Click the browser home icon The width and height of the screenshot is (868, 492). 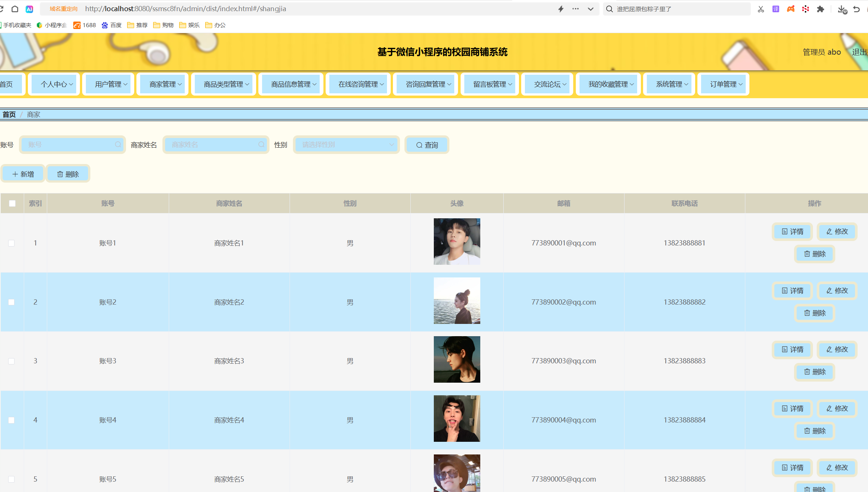coord(15,9)
